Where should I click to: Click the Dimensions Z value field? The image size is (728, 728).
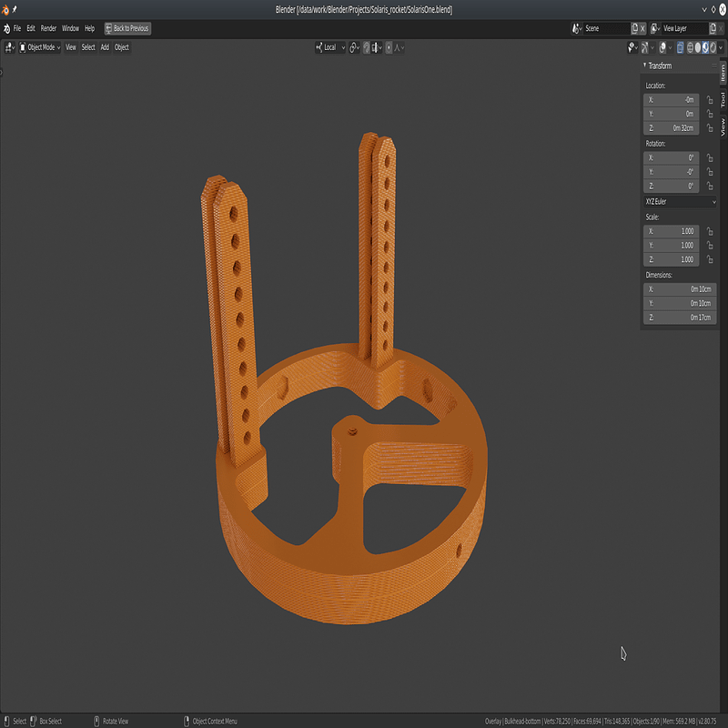coord(680,318)
